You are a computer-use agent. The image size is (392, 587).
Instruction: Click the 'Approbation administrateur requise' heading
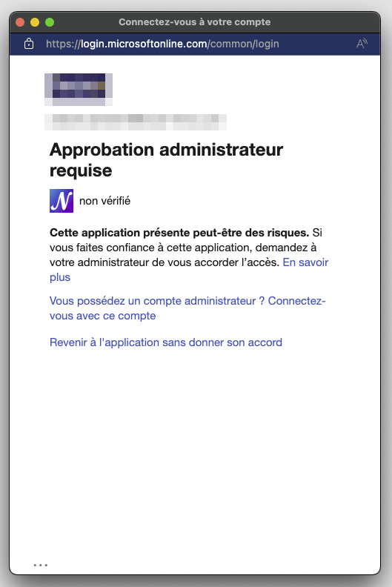pos(166,160)
